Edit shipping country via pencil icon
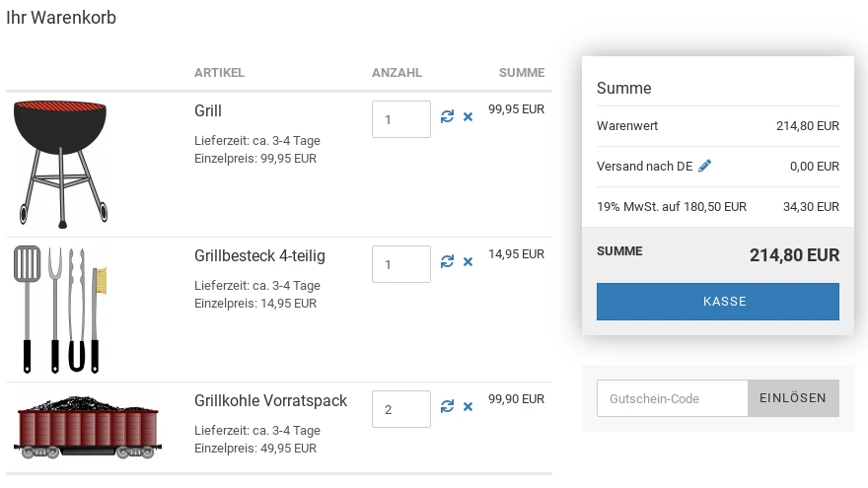The height and width of the screenshot is (488, 868). pyautogui.click(x=704, y=166)
